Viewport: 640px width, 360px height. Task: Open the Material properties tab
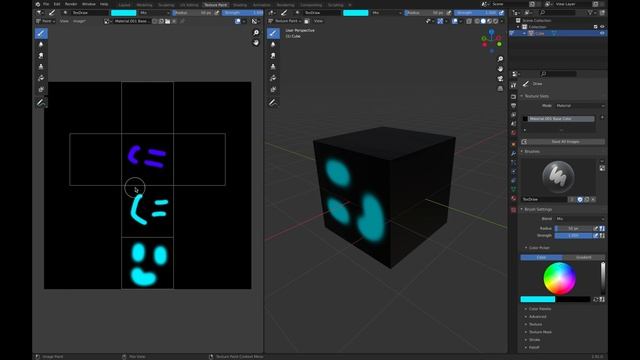[513, 198]
